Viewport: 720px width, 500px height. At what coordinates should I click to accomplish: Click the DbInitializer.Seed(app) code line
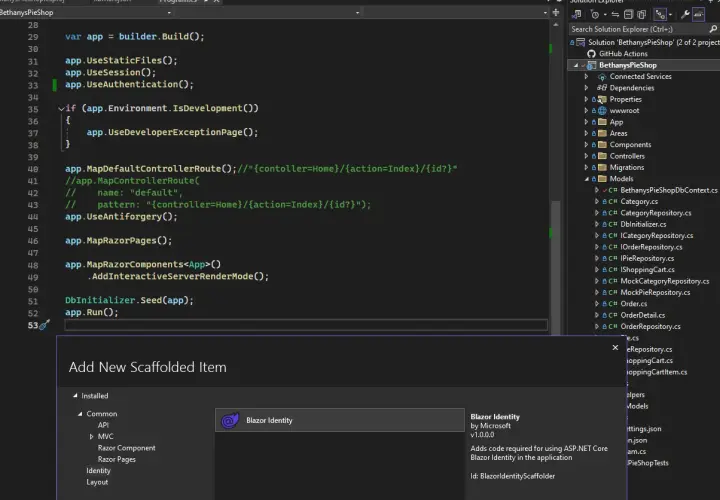coord(129,300)
